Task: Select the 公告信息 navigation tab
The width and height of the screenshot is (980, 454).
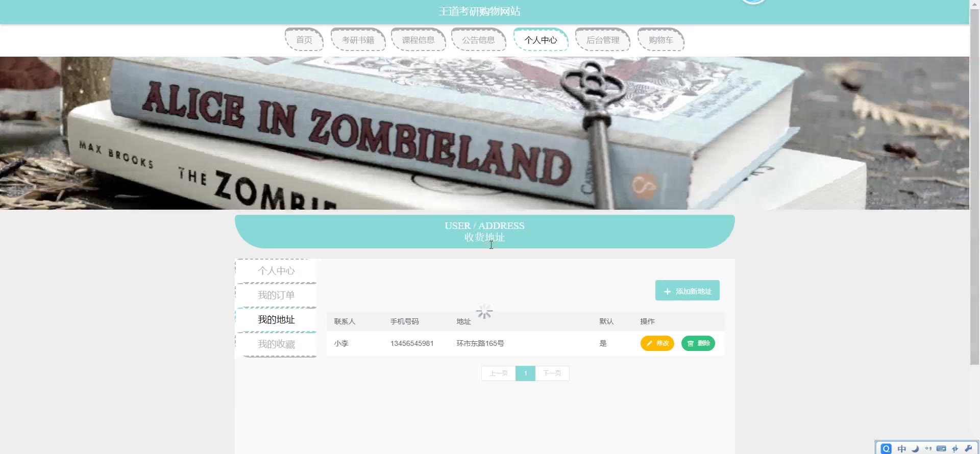Action: (478, 40)
